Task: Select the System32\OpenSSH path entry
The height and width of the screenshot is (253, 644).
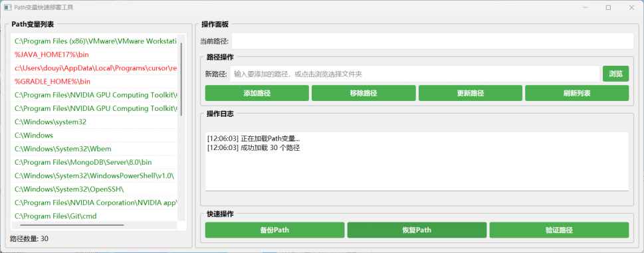Action: point(95,189)
